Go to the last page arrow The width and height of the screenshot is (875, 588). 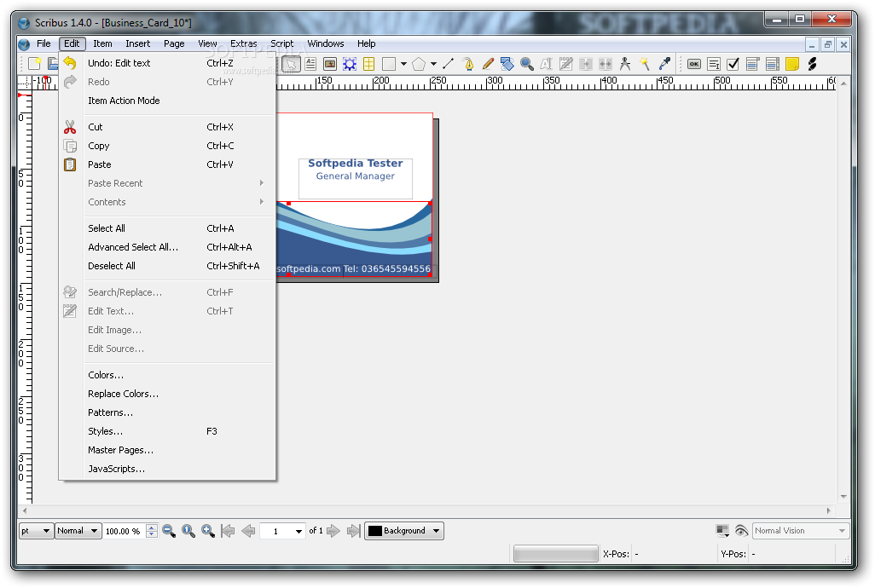(353, 531)
